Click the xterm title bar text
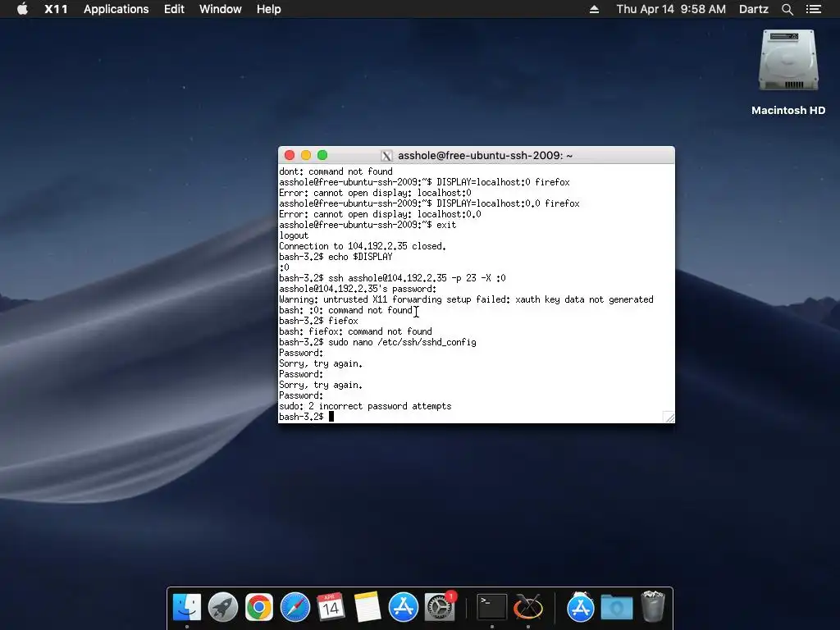The image size is (840, 630). 485,155
